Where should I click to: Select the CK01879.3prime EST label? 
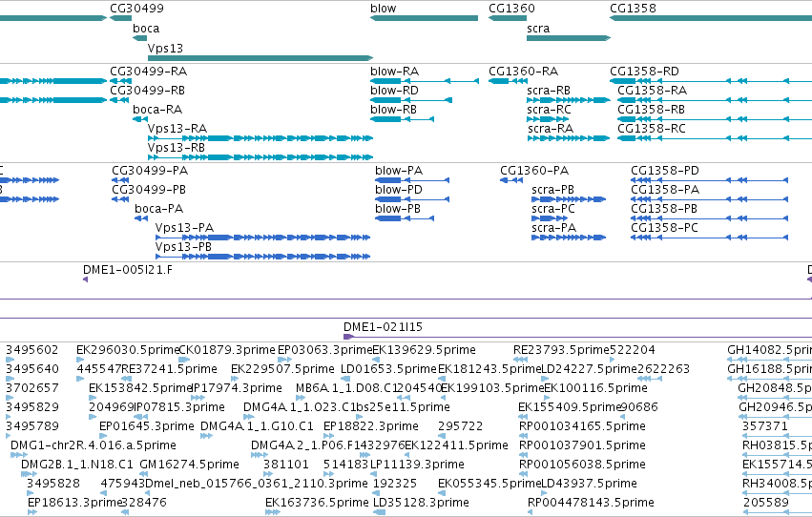227,350
